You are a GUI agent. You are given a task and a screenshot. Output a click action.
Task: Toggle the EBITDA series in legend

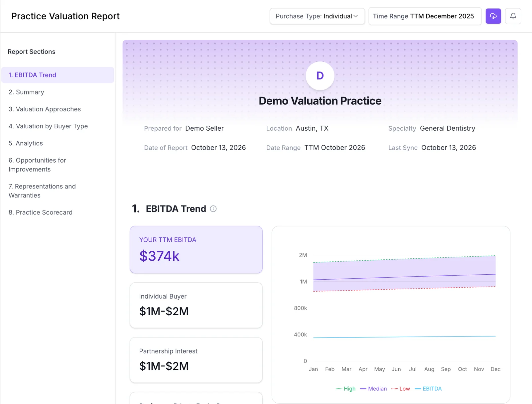coord(428,389)
